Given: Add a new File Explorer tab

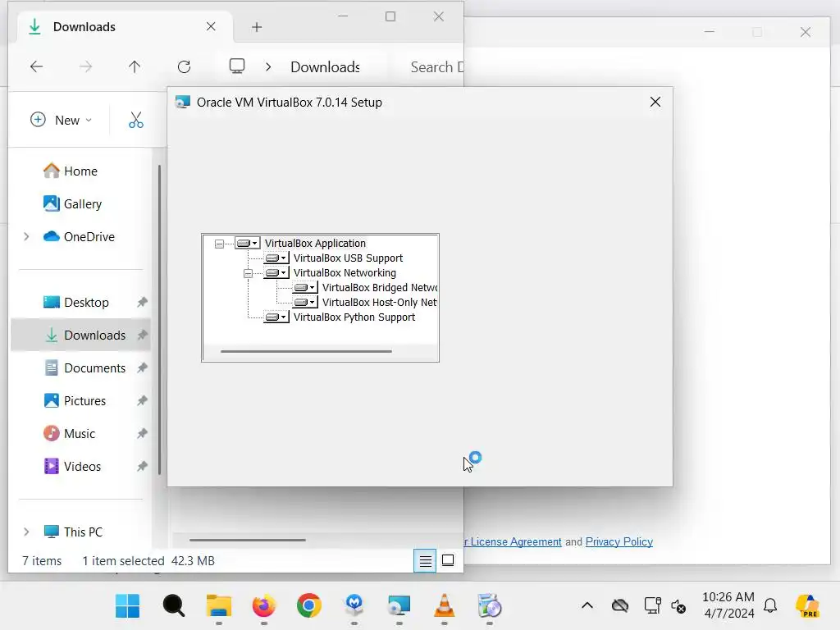Looking at the screenshot, I should coord(257,27).
